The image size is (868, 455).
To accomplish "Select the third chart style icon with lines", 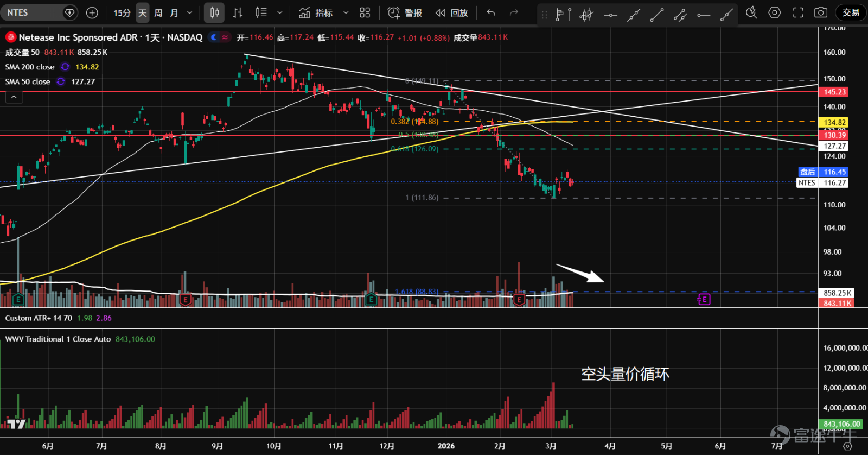I will tap(261, 12).
